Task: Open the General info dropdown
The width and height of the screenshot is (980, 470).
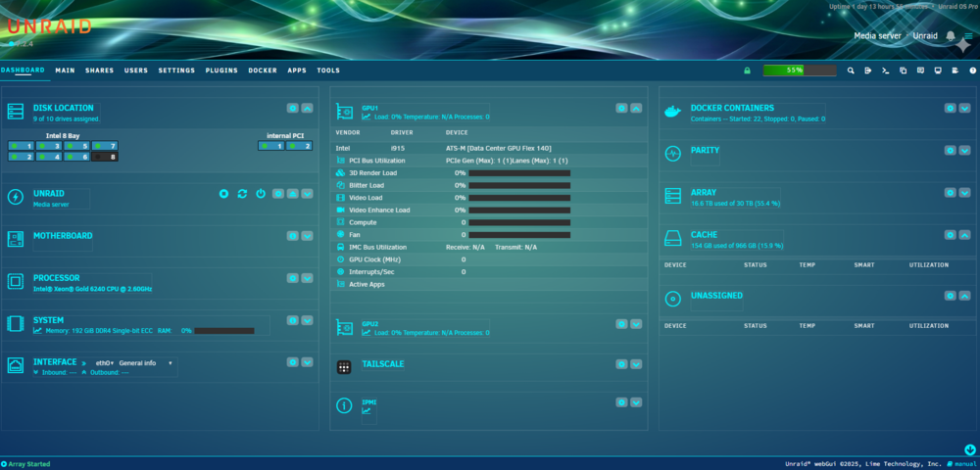Action: point(145,362)
